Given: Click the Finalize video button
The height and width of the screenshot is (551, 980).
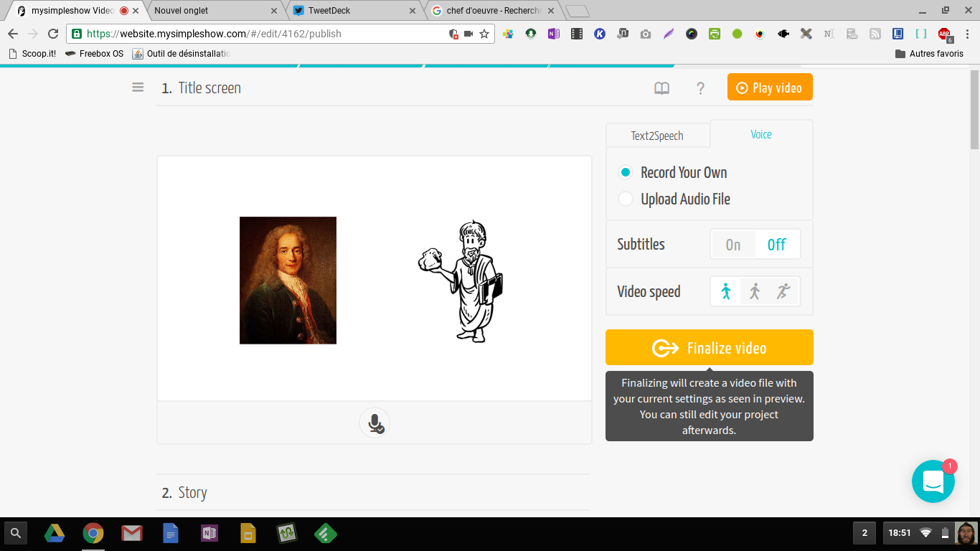Looking at the screenshot, I should tap(709, 348).
